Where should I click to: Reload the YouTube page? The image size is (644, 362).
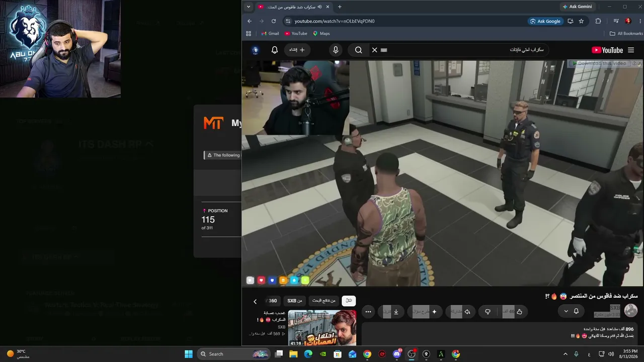[x=273, y=21]
